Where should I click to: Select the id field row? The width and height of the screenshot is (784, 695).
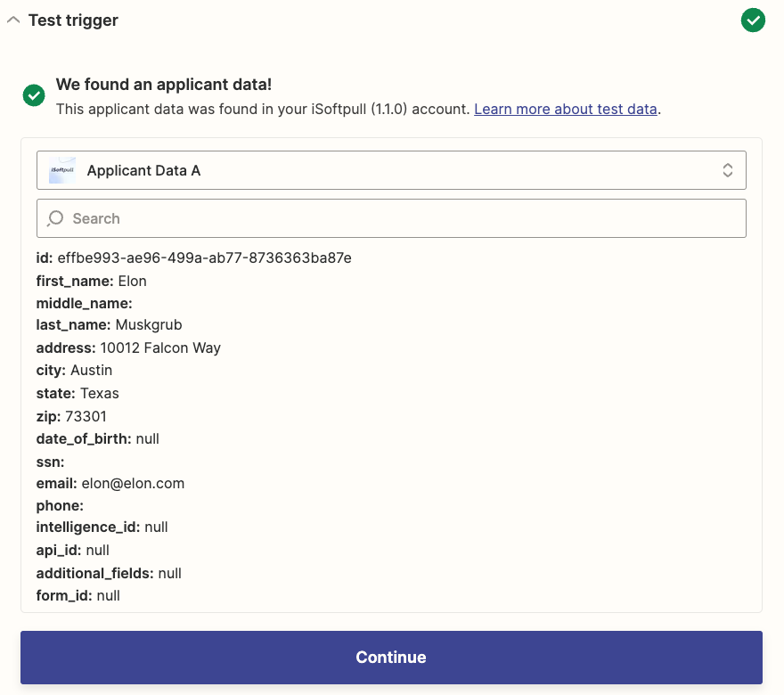193,258
